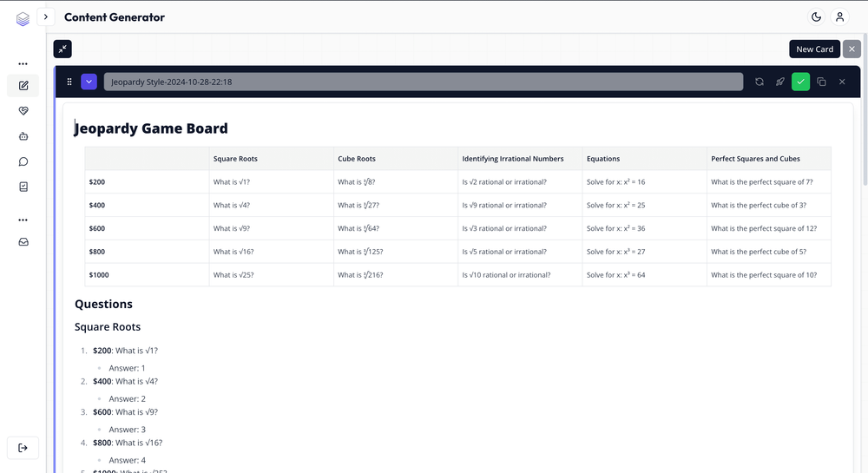Screen dimensions: 868x473
Task: Click the rocket icon on card header
Action: tap(779, 82)
